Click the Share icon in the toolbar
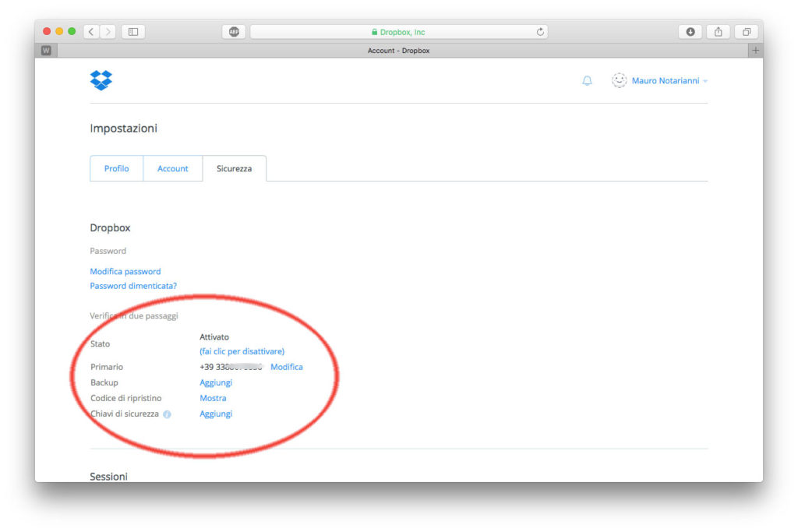 [718, 31]
